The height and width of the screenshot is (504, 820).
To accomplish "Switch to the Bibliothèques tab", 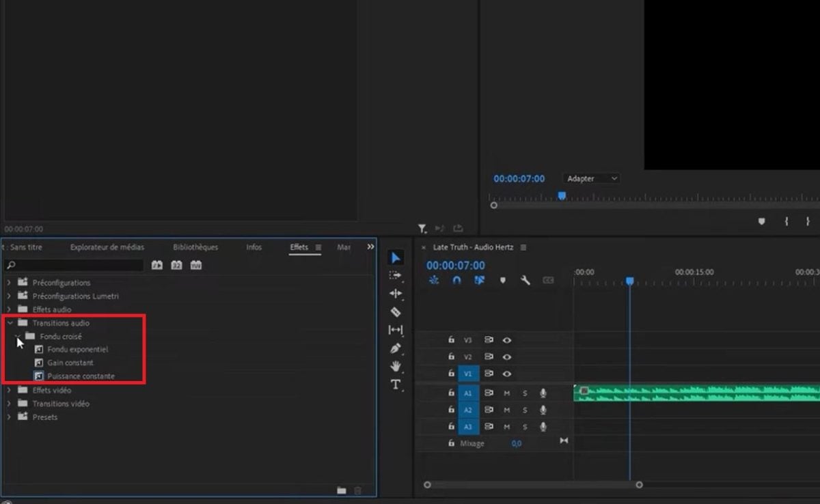I will coord(195,247).
